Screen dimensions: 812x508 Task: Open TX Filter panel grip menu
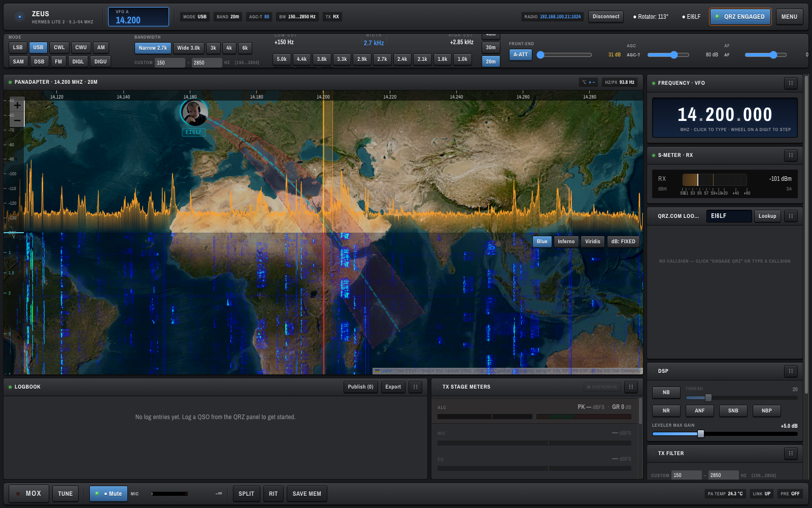click(791, 454)
